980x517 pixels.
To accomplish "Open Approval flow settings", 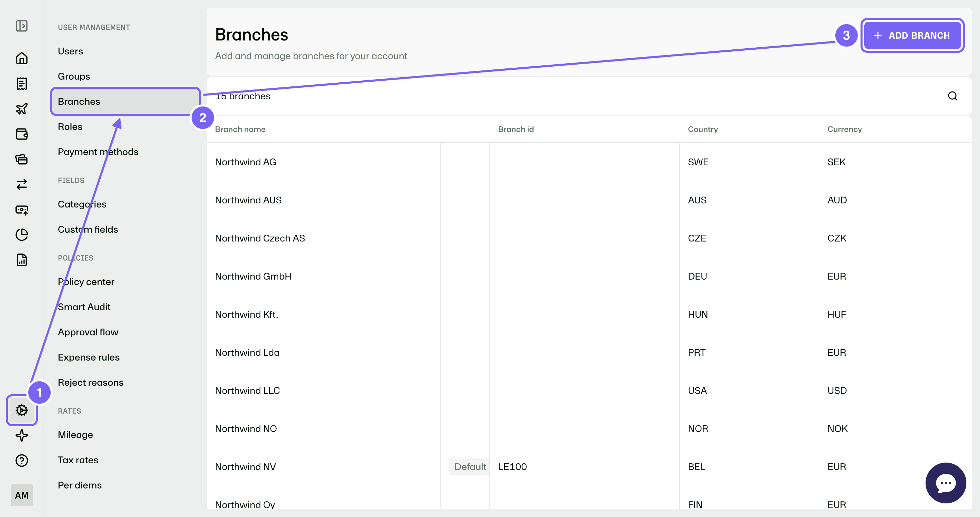I will pos(88,332).
